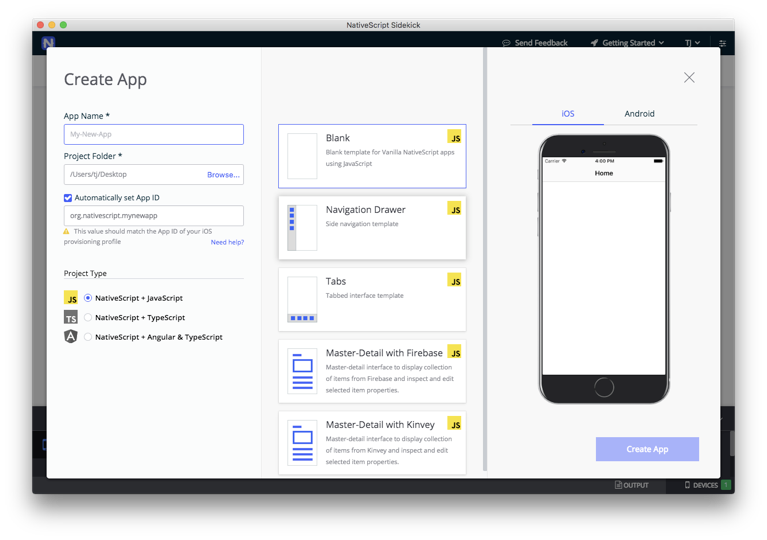
Task: Select the Navigation Drawer template title
Action: tap(365, 209)
